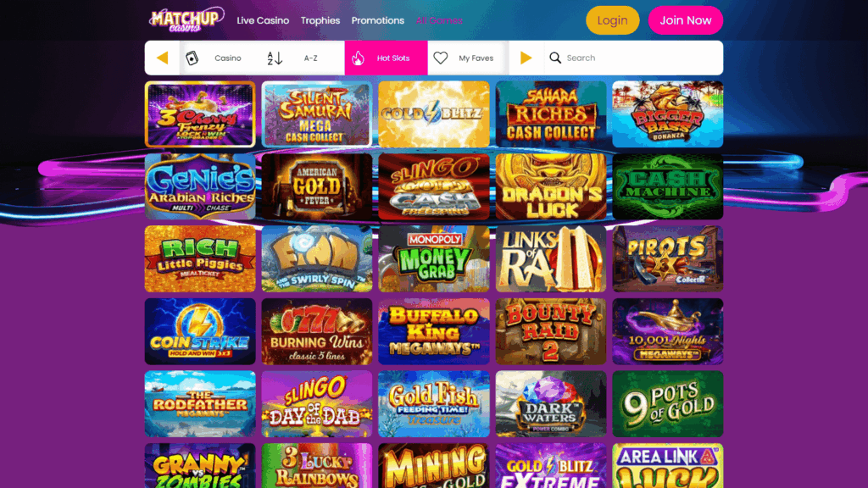The image size is (868, 488).
Task: Open Monopoly Money Grab game tile
Action: 434,259
